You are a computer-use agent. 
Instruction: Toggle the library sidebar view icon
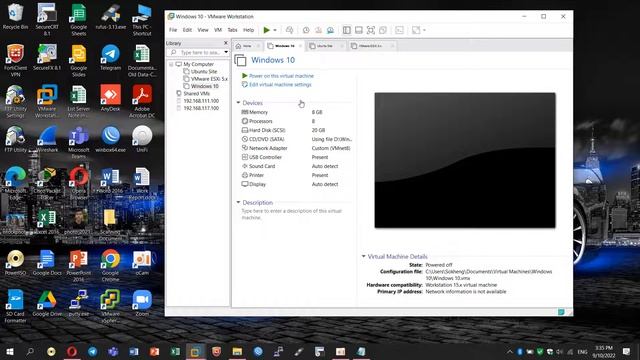pos(347,30)
